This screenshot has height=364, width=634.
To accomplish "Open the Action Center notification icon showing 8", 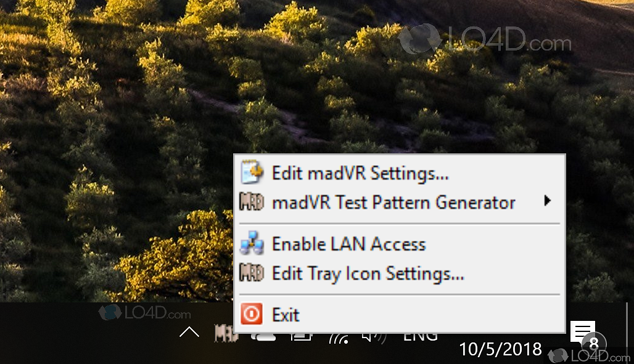I will click(583, 334).
